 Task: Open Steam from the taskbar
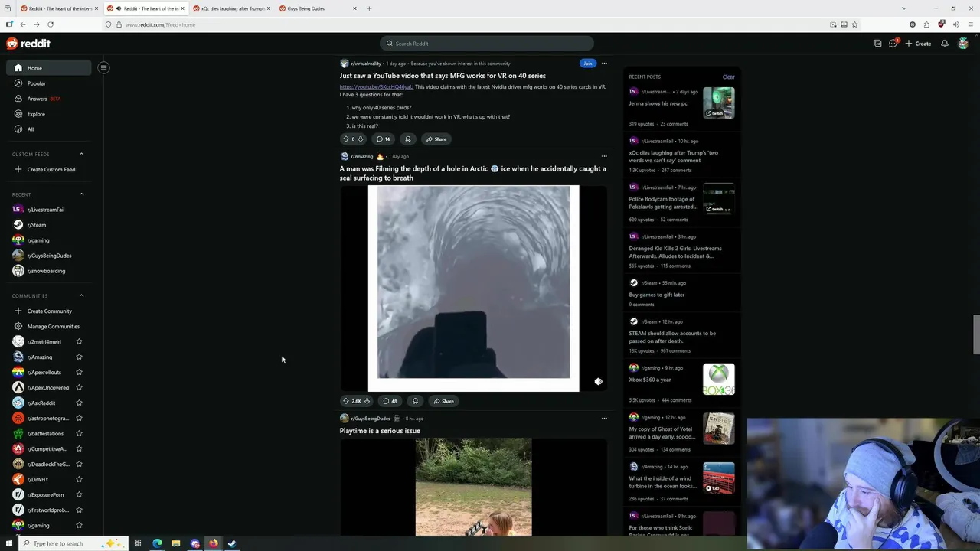232,543
